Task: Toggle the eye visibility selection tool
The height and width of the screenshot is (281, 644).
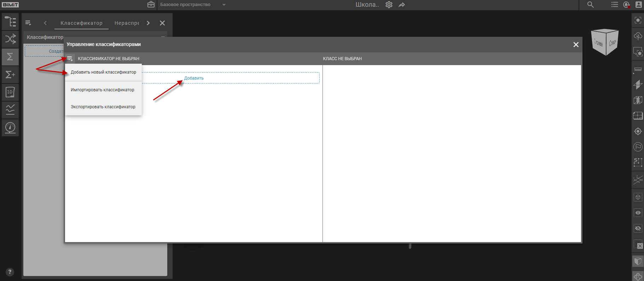Action: tap(638, 213)
